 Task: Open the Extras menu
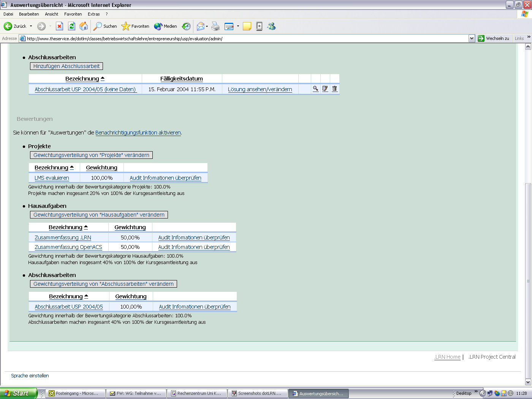(93, 14)
